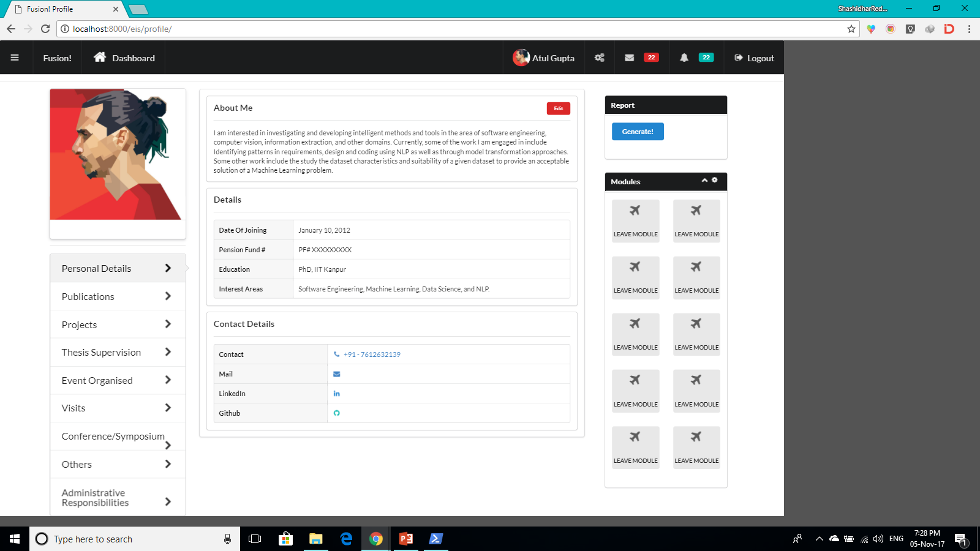This screenshot has height=551, width=980.
Task: Click the red Edit button in About Me
Action: 559,108
